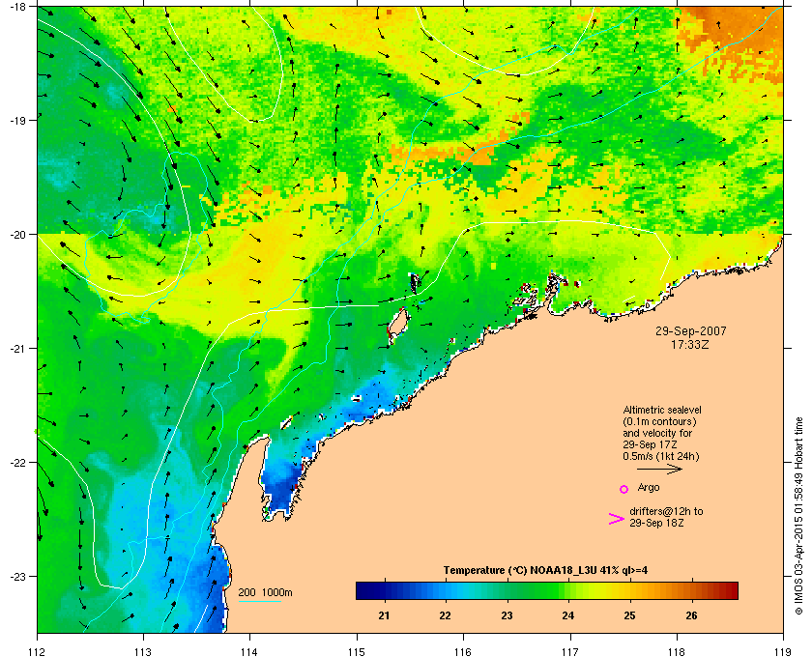Screen dimensions: 812x657
Task: Click the longitude axis label 114
Action: click(x=249, y=652)
